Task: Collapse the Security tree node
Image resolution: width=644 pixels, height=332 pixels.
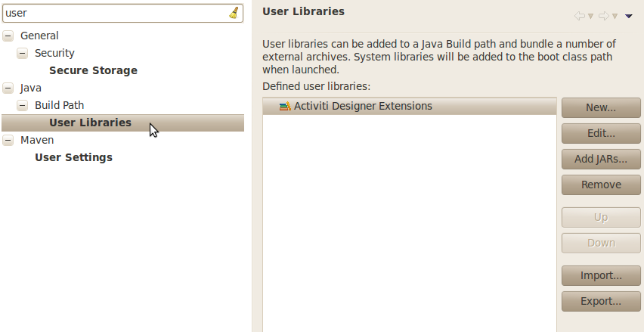Action: pyautogui.click(x=22, y=53)
